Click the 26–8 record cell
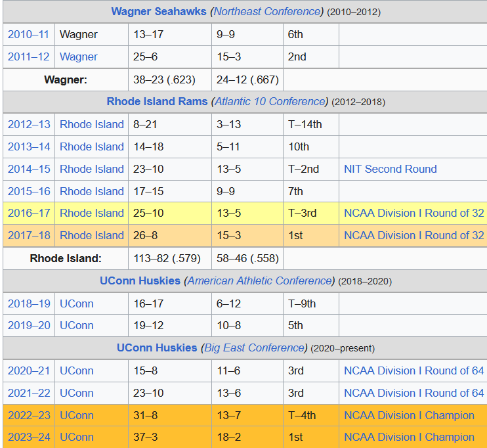 point(170,236)
